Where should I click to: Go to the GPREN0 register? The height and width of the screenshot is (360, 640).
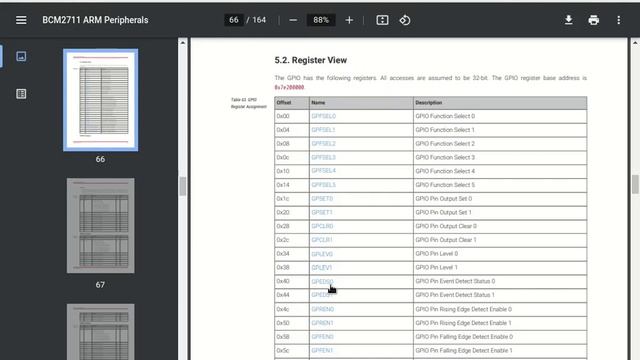pos(322,309)
